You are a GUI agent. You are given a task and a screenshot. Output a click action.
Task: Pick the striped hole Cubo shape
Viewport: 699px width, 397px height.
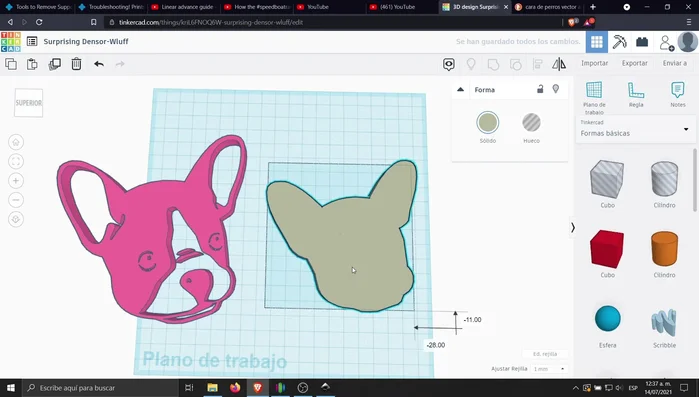pyautogui.click(x=607, y=179)
